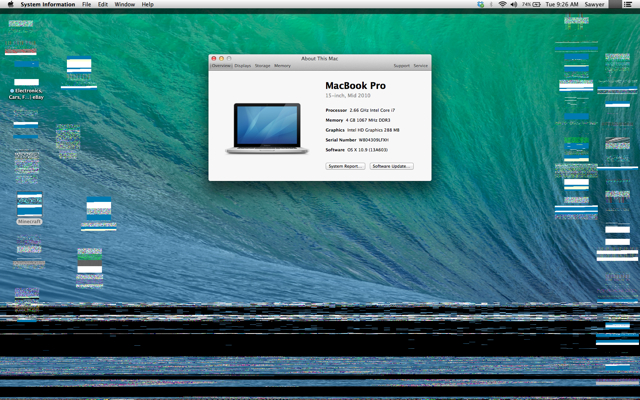640x400 pixels.
Task: Click the 74% battery indicator
Action: tap(531, 4)
